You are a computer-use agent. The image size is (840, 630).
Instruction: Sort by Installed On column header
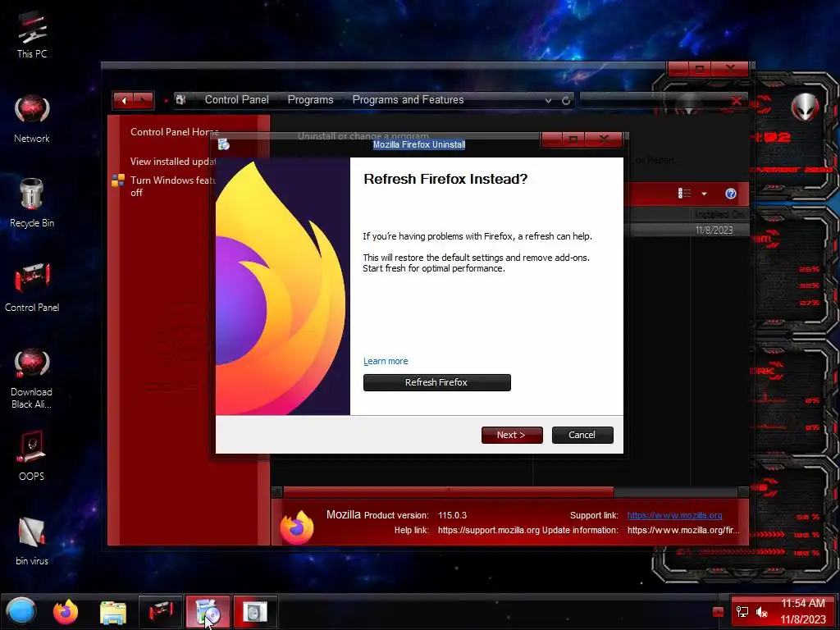click(719, 214)
